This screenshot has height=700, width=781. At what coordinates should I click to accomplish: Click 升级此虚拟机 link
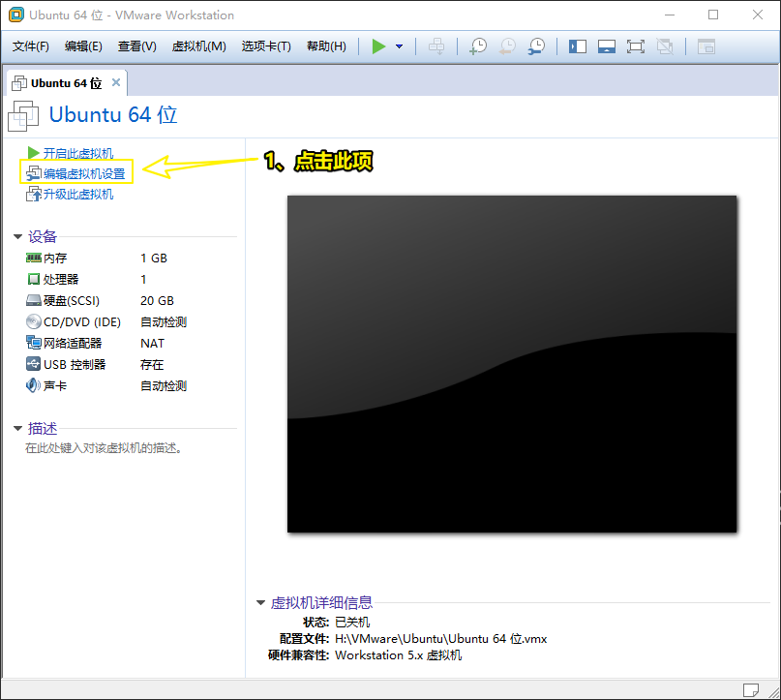click(x=77, y=194)
